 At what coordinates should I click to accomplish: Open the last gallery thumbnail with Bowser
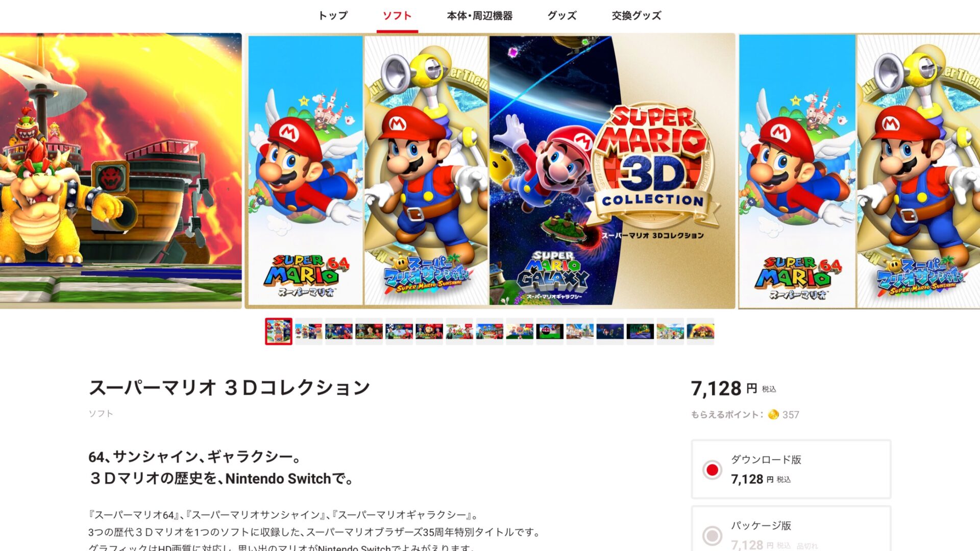click(x=700, y=332)
